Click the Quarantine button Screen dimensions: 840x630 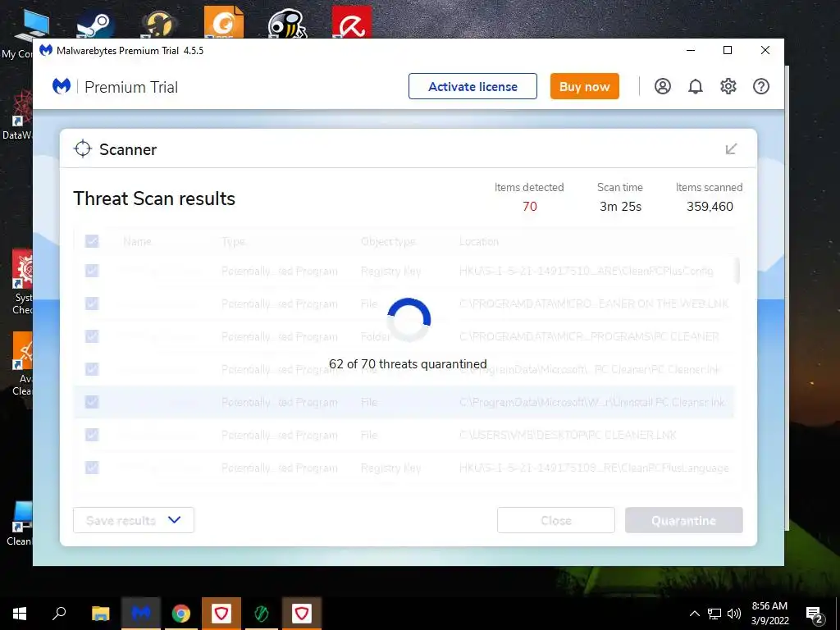683,520
